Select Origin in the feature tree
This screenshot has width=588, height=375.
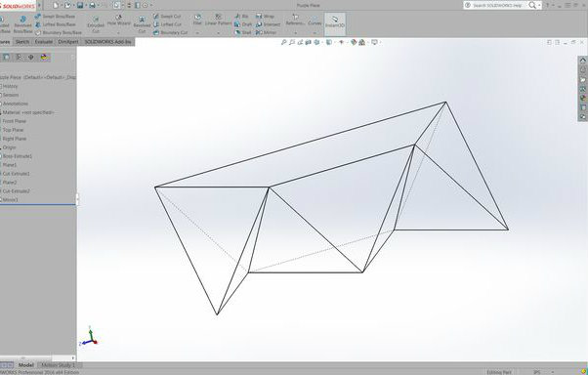pyautogui.click(x=9, y=147)
